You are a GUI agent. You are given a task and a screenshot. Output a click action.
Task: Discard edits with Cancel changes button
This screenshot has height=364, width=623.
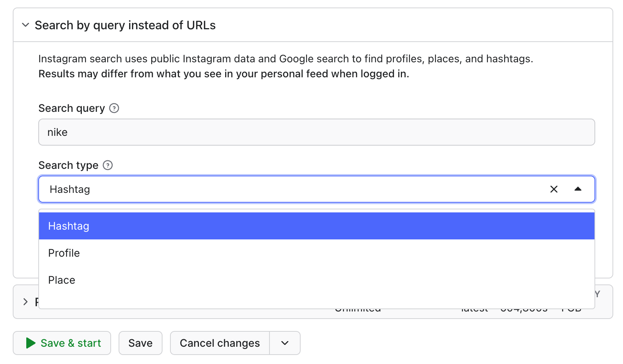coord(220,343)
